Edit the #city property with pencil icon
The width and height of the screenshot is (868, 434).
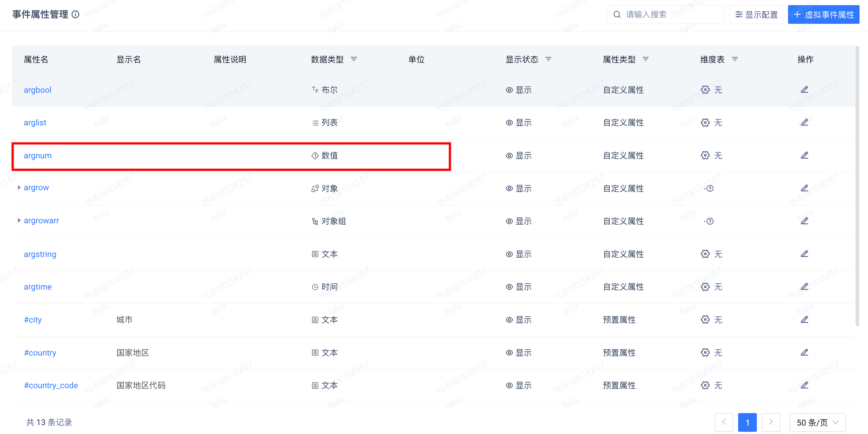(x=804, y=320)
